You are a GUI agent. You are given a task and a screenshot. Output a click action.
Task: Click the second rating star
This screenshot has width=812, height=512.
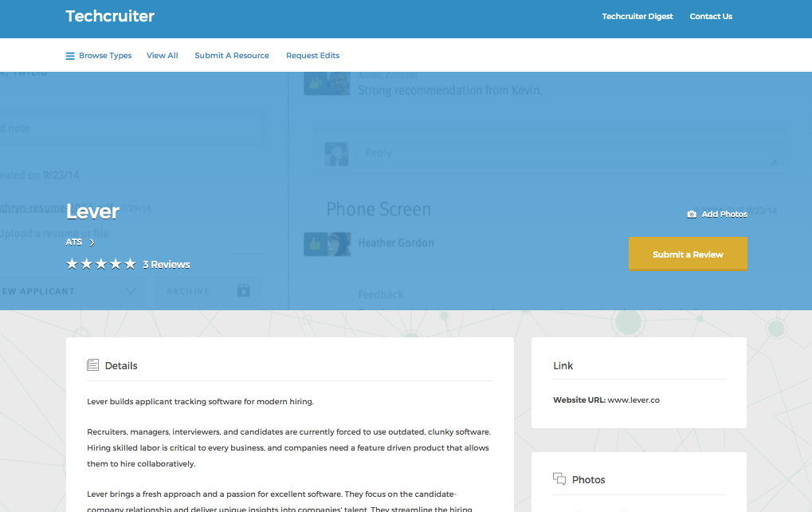pyautogui.click(x=87, y=264)
